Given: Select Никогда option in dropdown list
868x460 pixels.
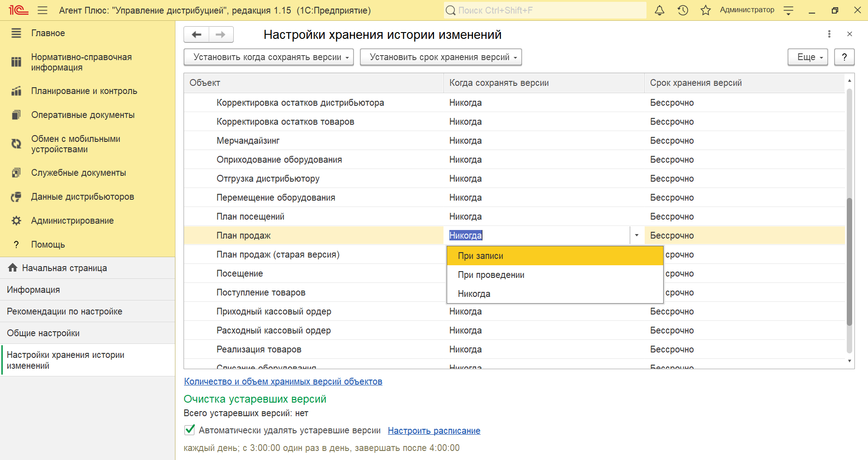Looking at the screenshot, I should (x=555, y=294).
